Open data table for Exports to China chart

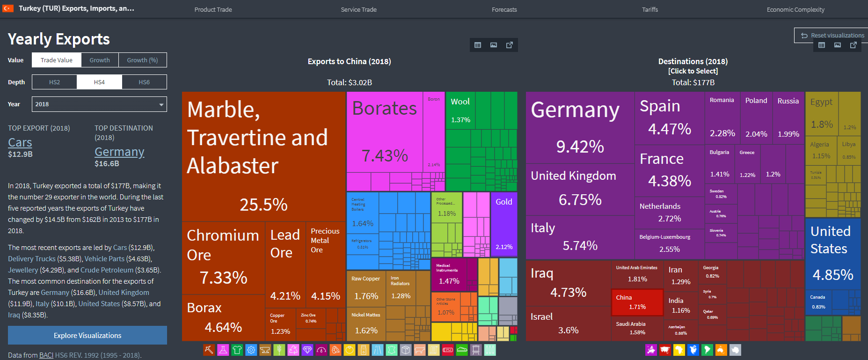point(478,45)
